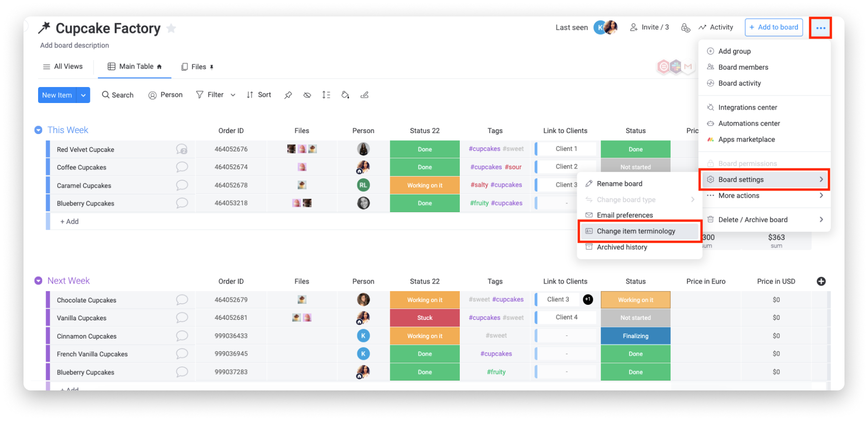Open the file thumbnail for Chocolate Cupcakes
Image resolution: width=868 pixels, height=421 pixels.
pyautogui.click(x=302, y=299)
